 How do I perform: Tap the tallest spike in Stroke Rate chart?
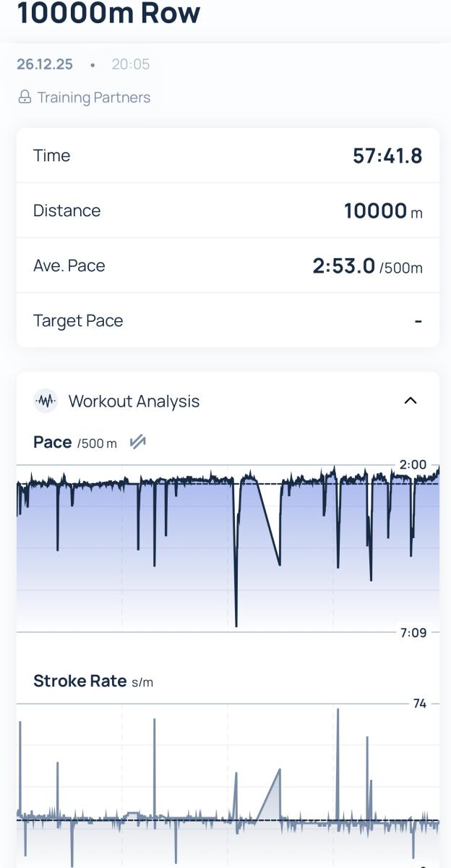click(x=338, y=711)
